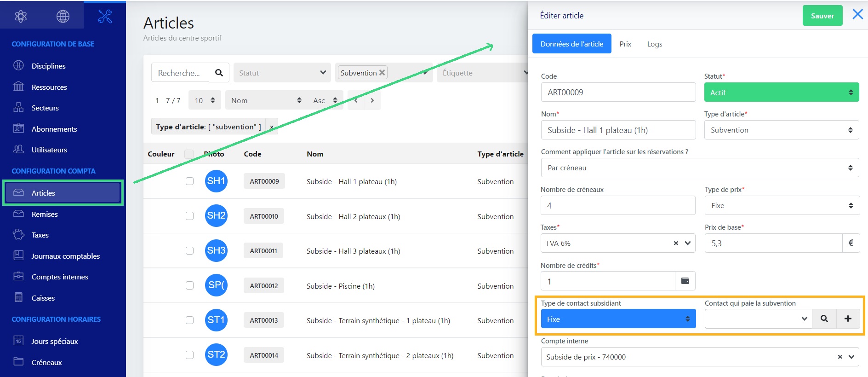Click the Abonnements icon in sidebar
The image size is (868, 377).
(18, 128)
